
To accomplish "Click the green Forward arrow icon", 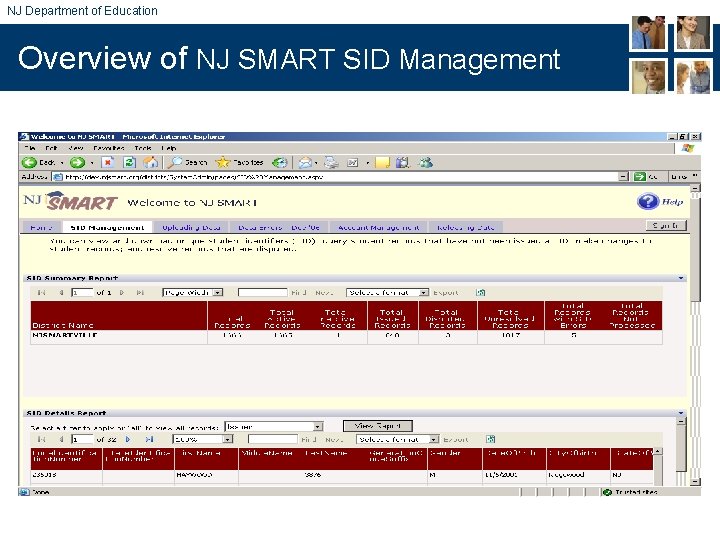I will [x=77, y=162].
